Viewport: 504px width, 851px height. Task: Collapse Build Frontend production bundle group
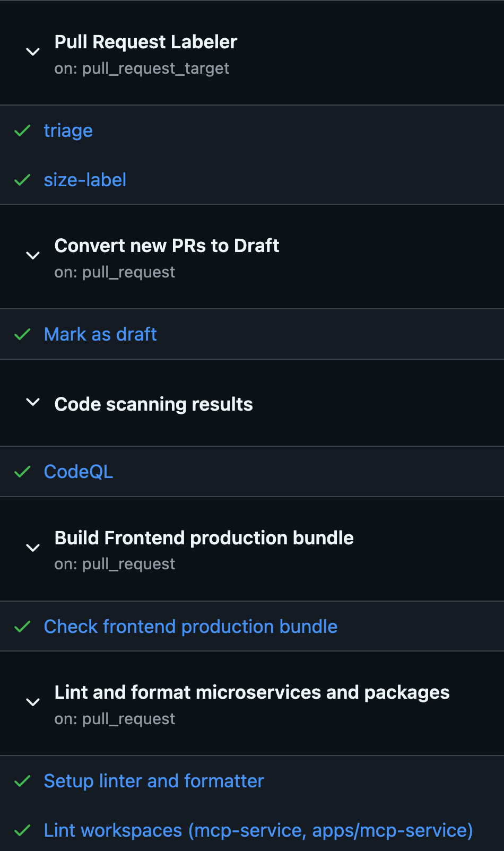click(x=33, y=548)
